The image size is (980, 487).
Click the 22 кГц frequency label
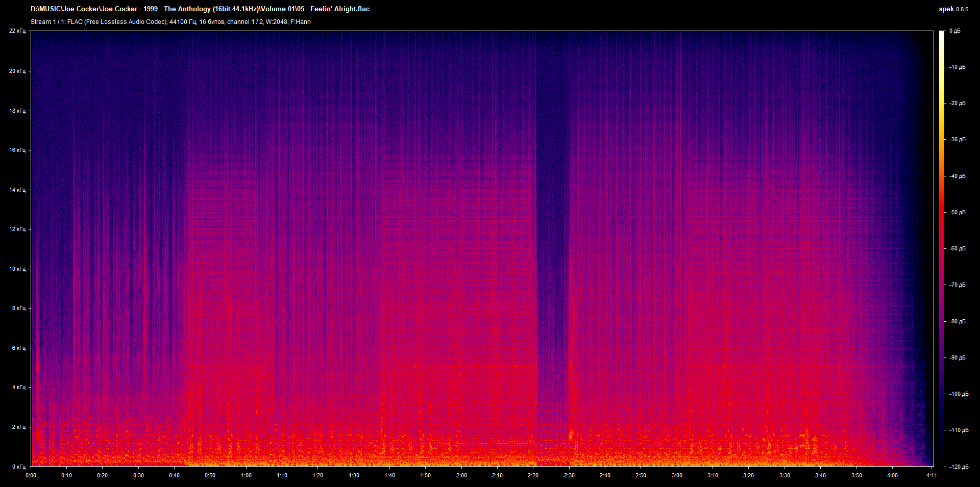point(17,31)
